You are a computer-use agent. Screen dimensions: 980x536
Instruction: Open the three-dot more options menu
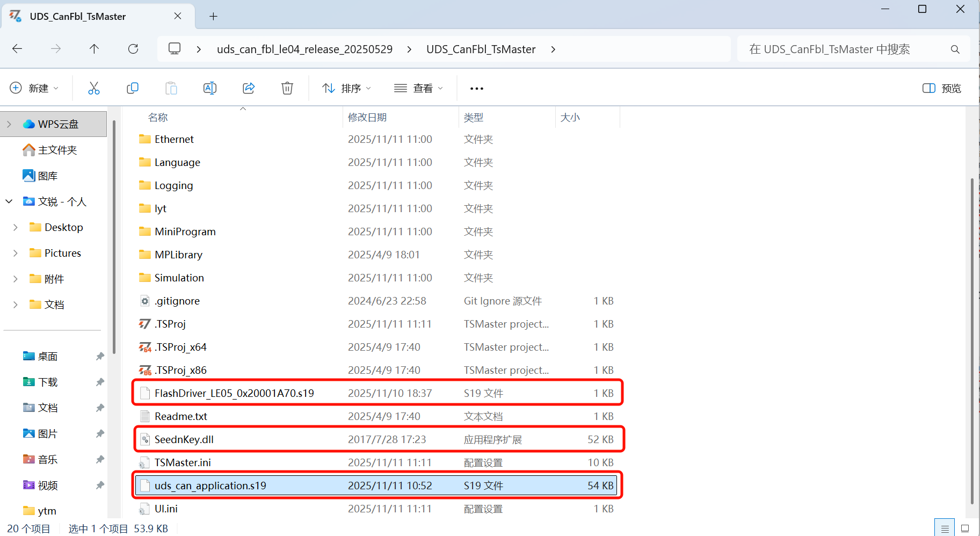click(476, 89)
